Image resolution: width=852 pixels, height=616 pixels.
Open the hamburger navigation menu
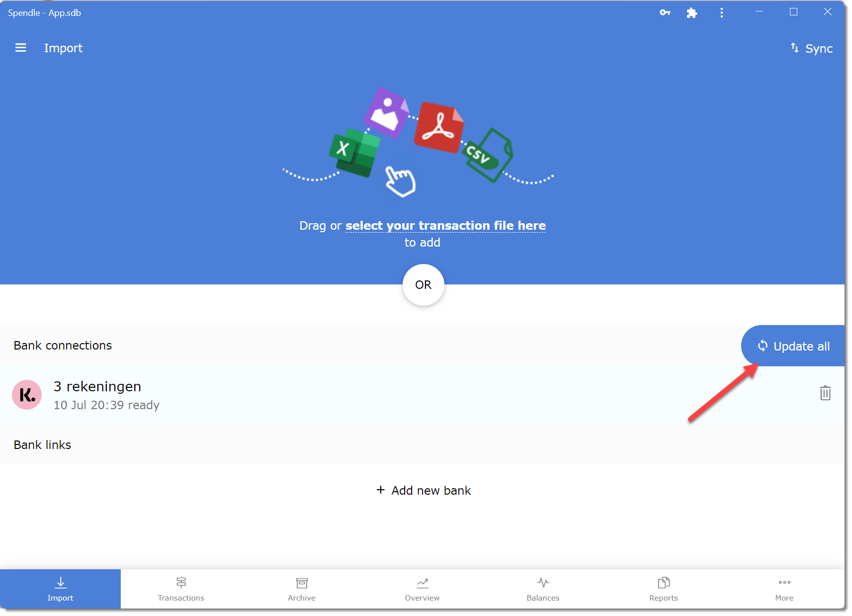coord(20,48)
